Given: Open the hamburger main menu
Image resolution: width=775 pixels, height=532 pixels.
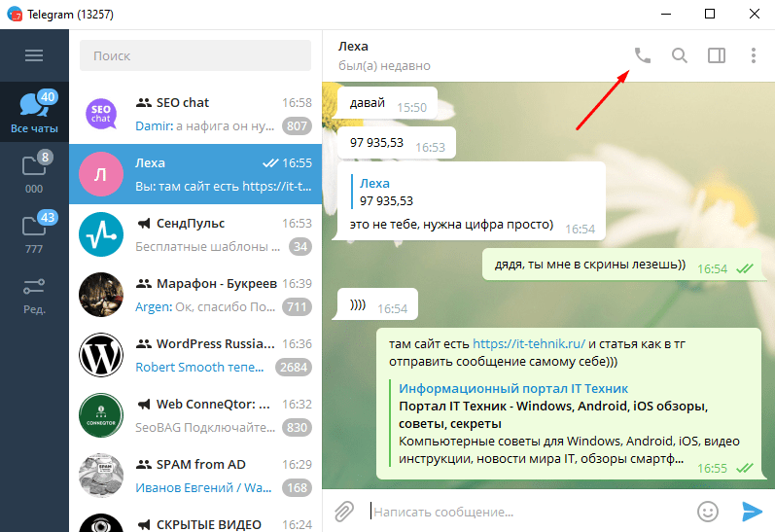Looking at the screenshot, I should pos(34,55).
